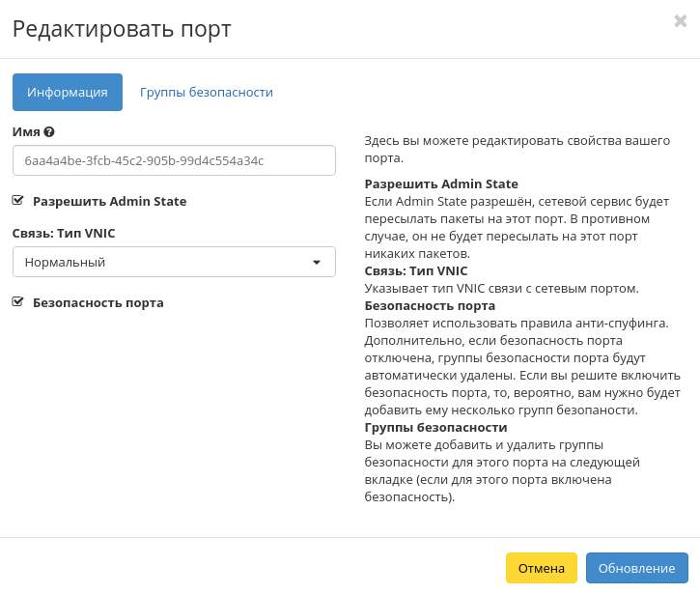Click Разрешить Admin State heading in help text

click(x=441, y=184)
